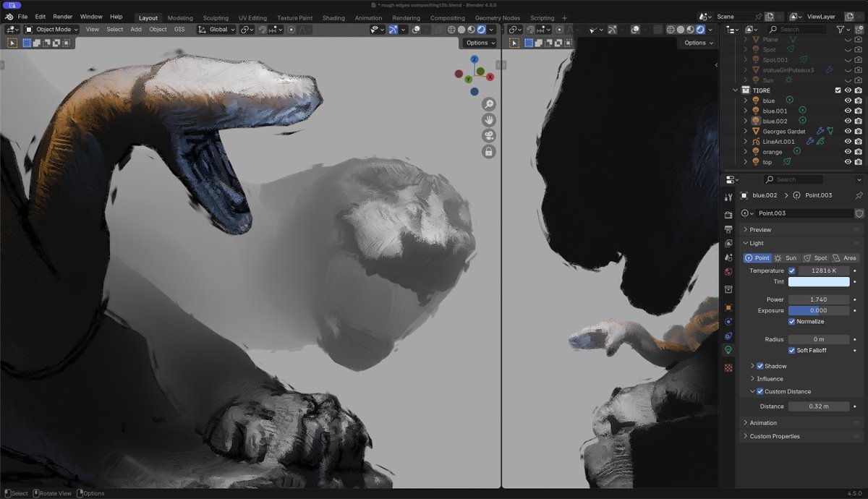Image resolution: width=868 pixels, height=499 pixels.
Task: Switch to the Shading workspace tab
Action: pyautogui.click(x=333, y=17)
